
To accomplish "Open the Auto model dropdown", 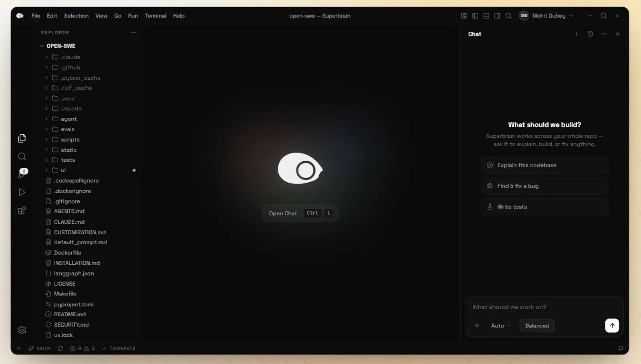I will (501, 326).
